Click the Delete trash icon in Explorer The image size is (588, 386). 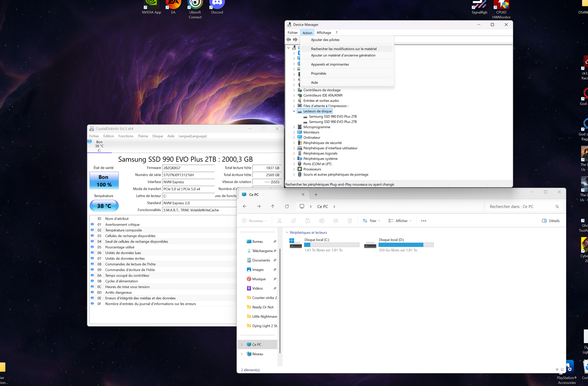[350, 221]
